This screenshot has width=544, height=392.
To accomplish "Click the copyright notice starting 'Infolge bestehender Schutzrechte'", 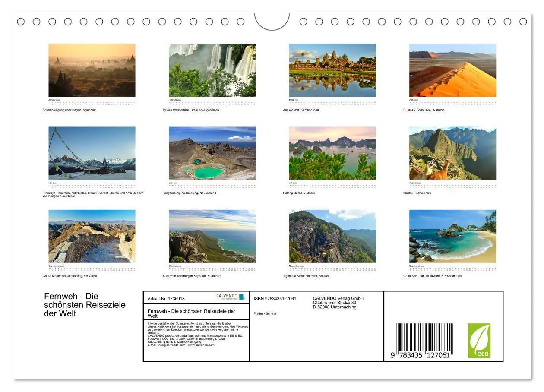I will [198, 328].
